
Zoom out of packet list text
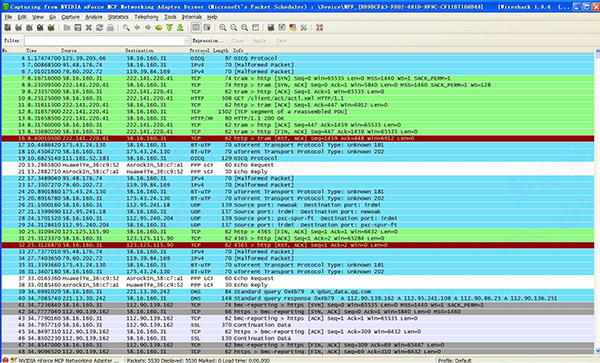click(233, 28)
